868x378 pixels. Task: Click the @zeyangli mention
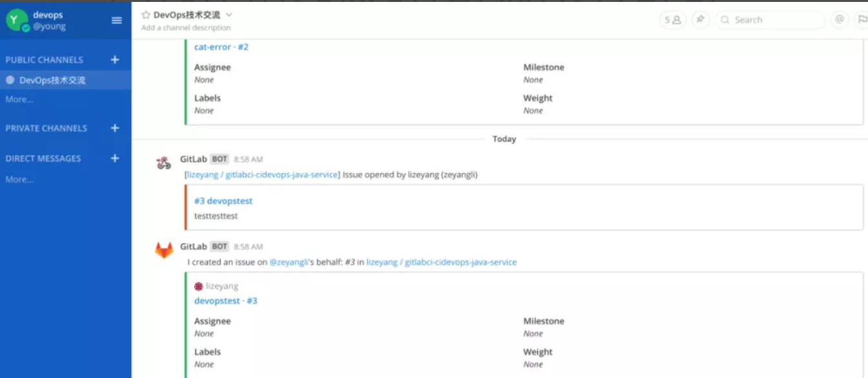289,262
